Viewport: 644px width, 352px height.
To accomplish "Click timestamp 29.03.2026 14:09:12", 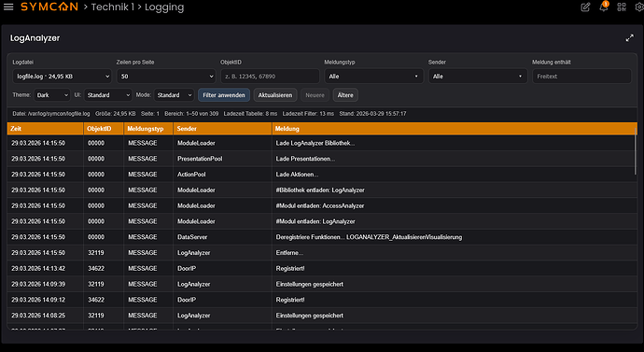I will click(38, 300).
